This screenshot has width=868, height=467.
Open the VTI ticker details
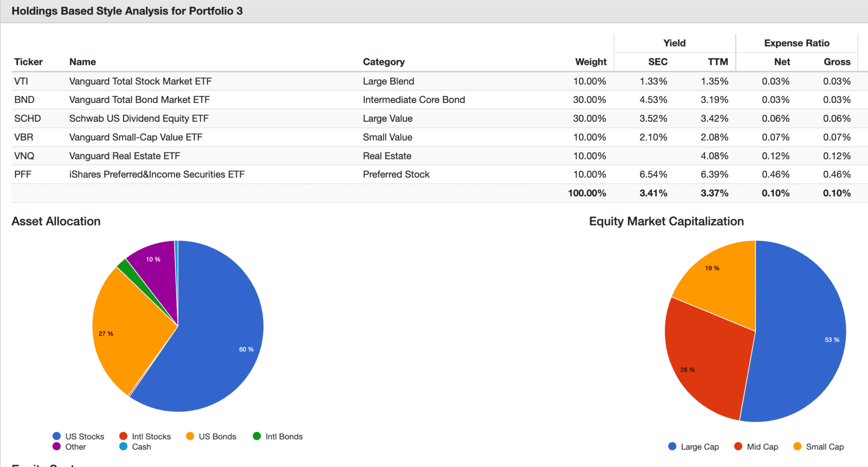coord(22,81)
